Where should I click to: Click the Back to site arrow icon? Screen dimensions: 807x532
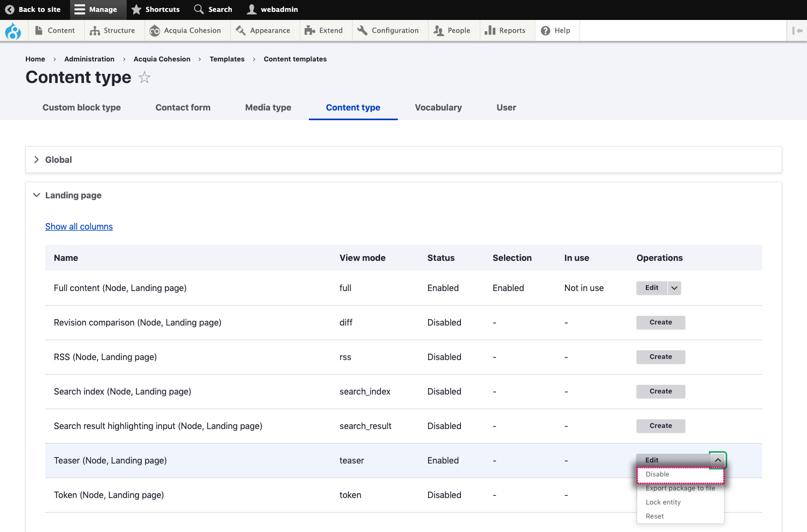[10, 9]
